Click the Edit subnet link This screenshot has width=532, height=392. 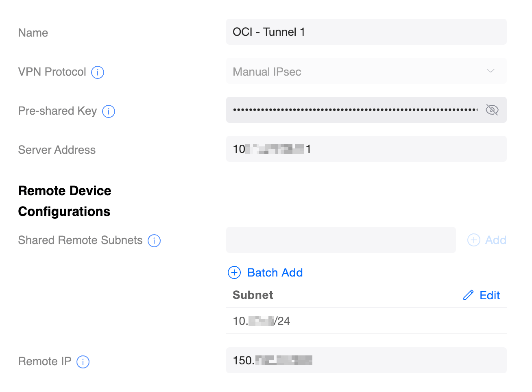tap(490, 295)
